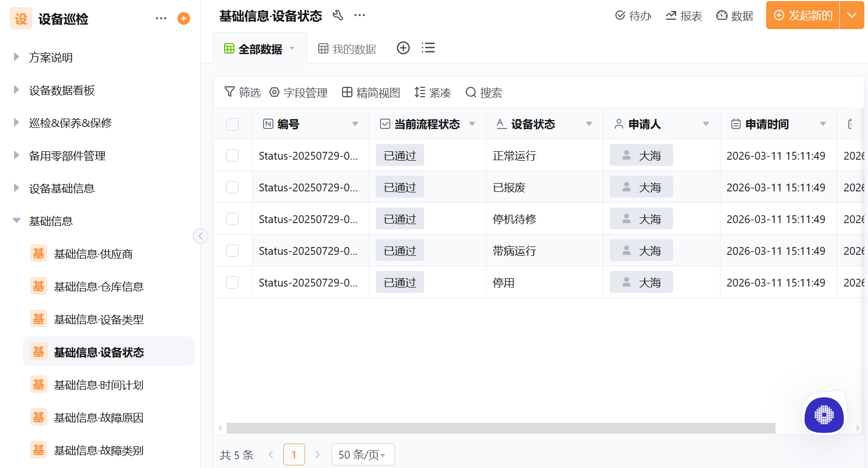
Task: Open 待办 pending tasks
Action: [633, 16]
